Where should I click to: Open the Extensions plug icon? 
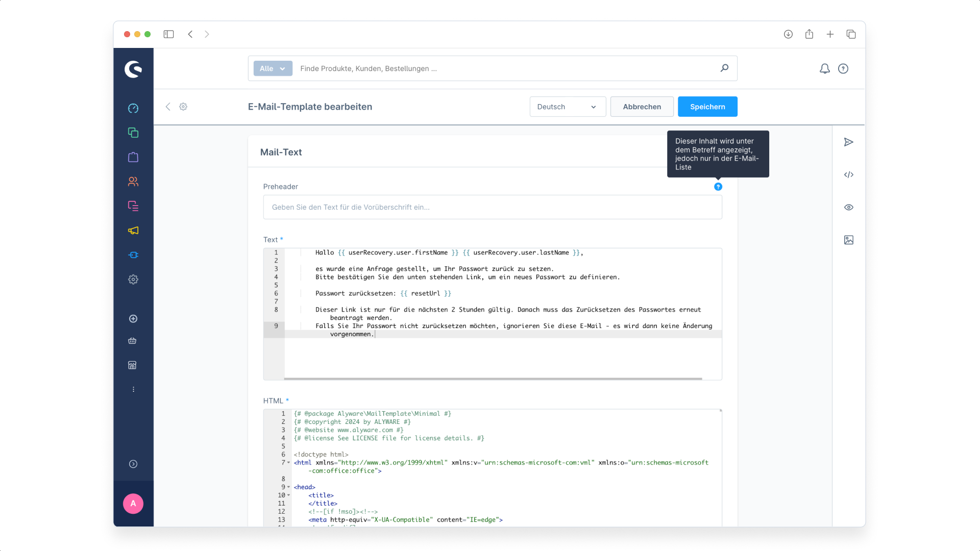tap(133, 255)
